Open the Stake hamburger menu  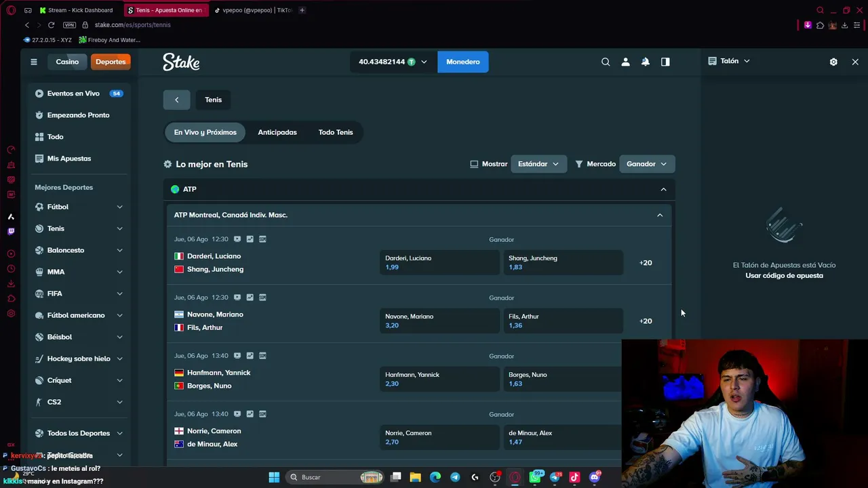click(34, 62)
